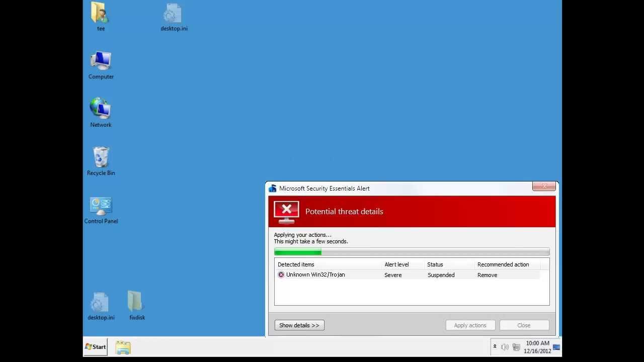644x362 pixels.
Task: Open the clock showing 10:00 AM
Action: tap(537, 347)
